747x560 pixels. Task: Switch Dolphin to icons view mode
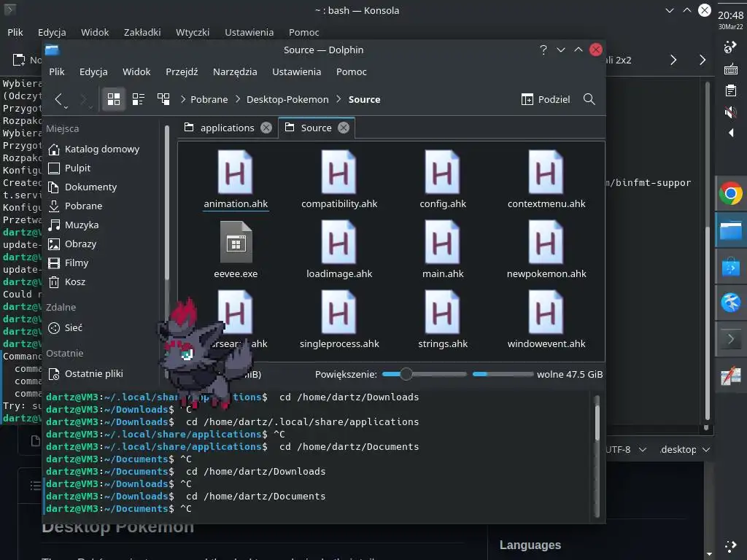pyautogui.click(x=113, y=99)
